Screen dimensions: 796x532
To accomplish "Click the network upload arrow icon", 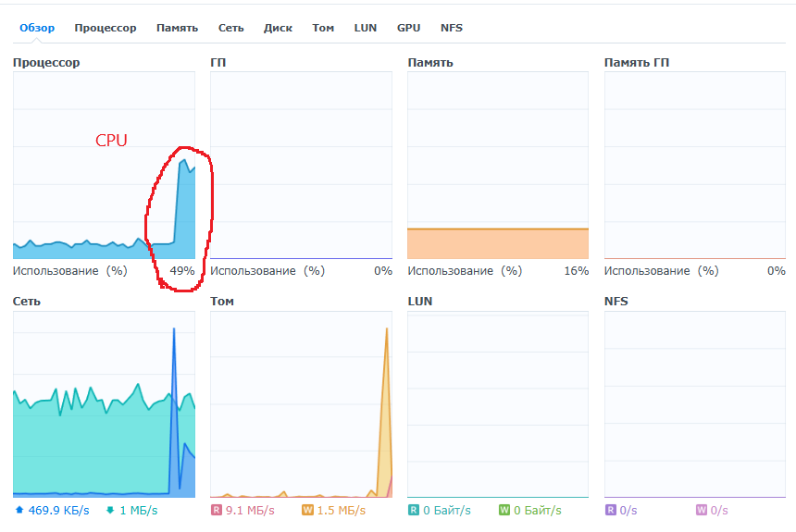I will 19,510.
